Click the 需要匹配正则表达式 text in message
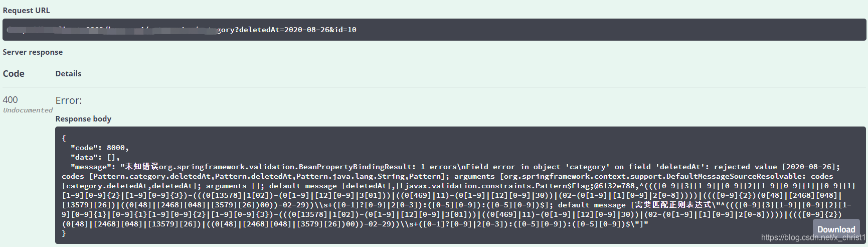Image resolution: width=868 pixels, height=247 pixels. click(672, 205)
